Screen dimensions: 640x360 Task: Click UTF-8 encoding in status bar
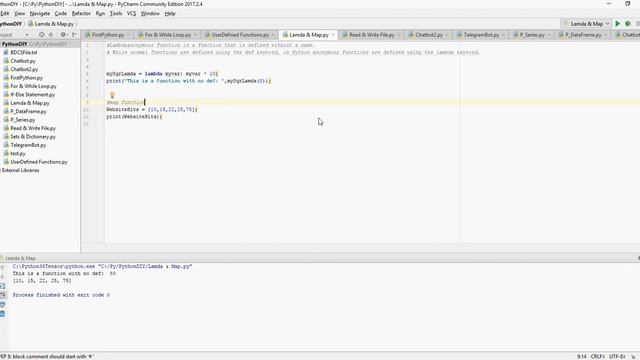click(617, 356)
